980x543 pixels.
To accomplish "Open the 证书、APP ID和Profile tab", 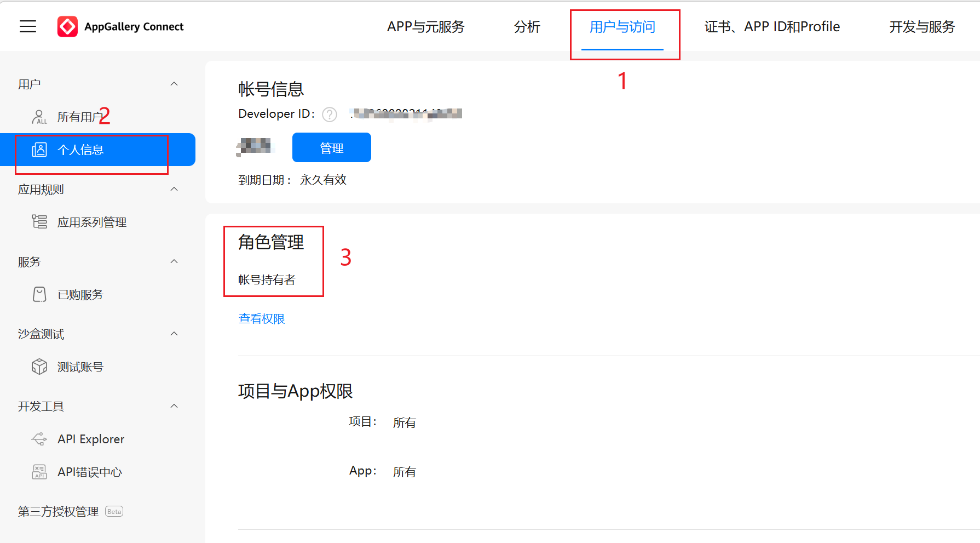I will [x=771, y=27].
